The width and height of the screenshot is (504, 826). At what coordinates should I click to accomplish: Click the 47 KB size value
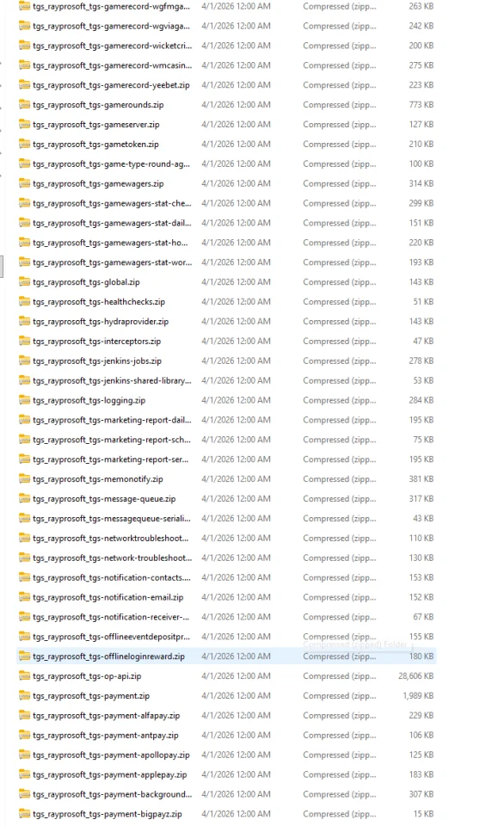(x=423, y=341)
